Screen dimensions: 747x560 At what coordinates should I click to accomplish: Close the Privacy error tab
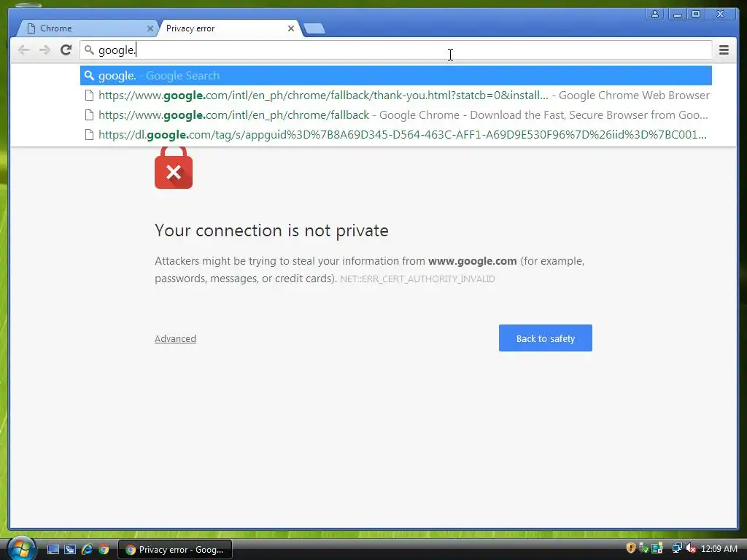pyautogui.click(x=290, y=28)
